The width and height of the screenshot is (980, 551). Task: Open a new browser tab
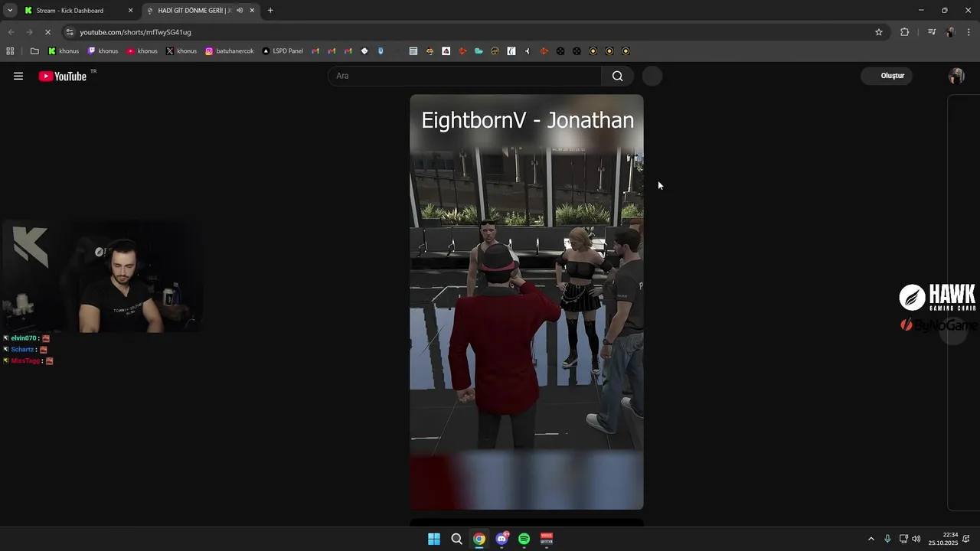[x=270, y=11]
